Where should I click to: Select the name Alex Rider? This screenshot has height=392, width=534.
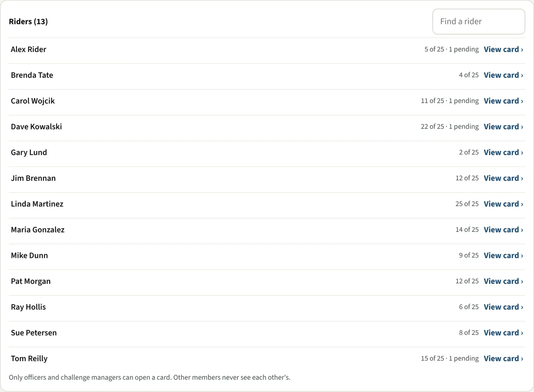29,49
